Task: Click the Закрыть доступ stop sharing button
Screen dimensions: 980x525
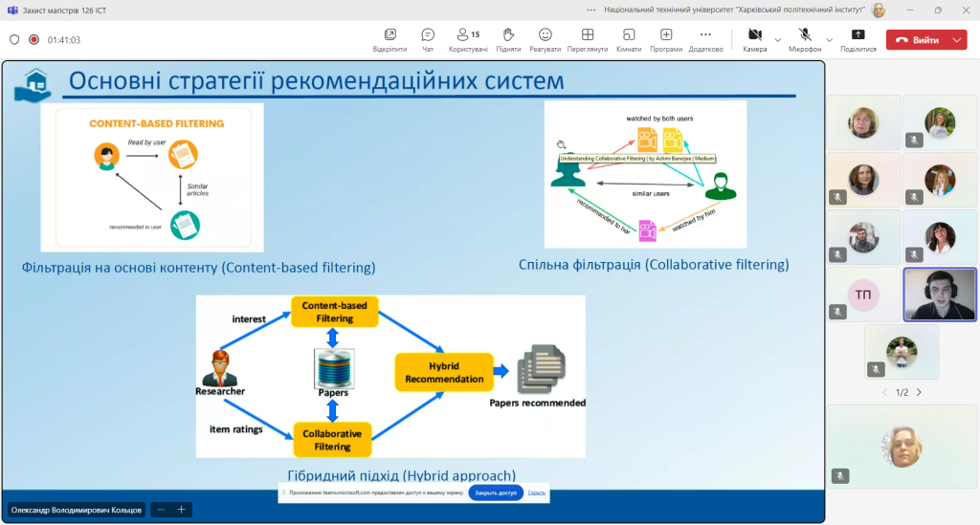Action: tap(496, 492)
